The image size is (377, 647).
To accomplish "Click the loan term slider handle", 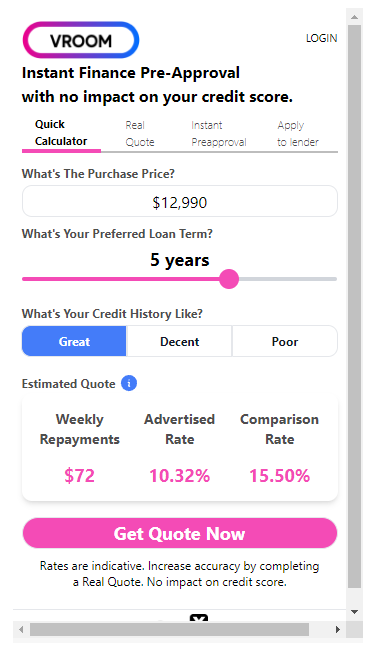I will pos(229,279).
